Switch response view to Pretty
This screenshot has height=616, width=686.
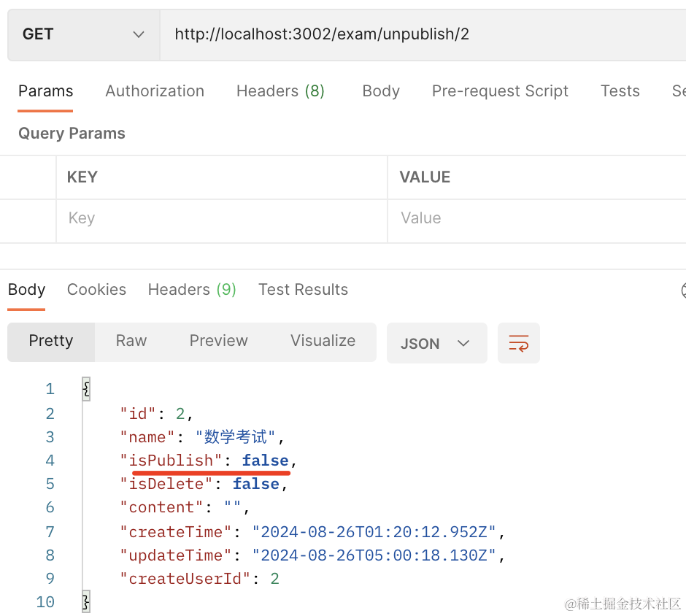tap(51, 341)
